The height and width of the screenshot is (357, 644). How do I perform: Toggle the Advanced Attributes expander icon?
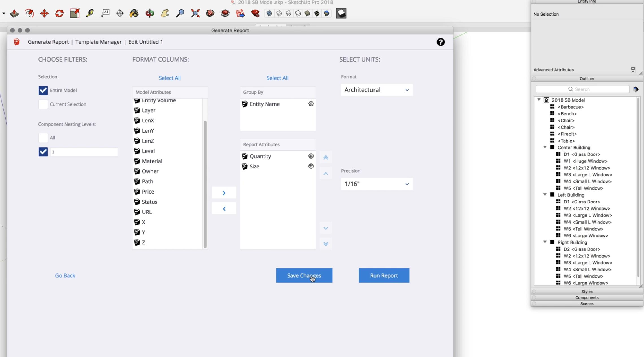633,69
